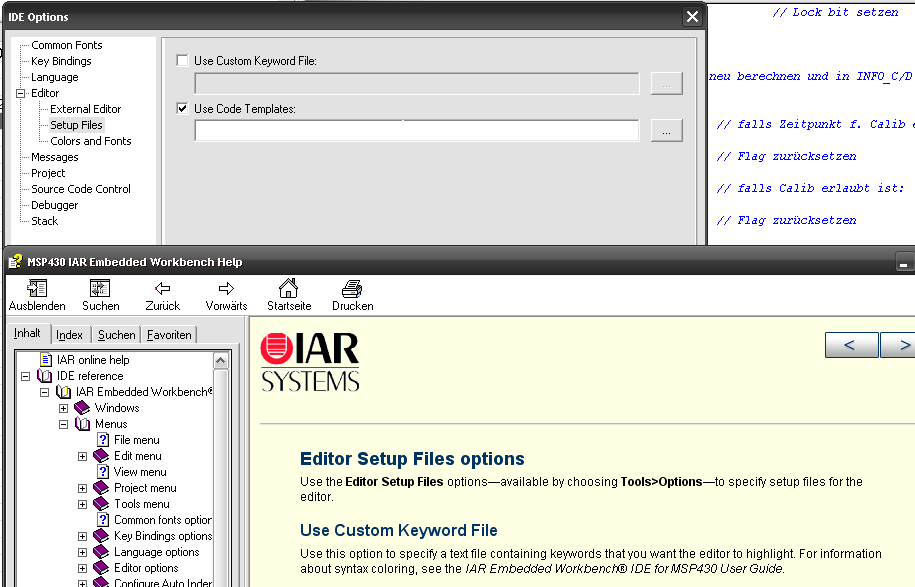The image size is (915, 587).
Task: Click Common fonts options topic icon
Action: pyautogui.click(x=103, y=520)
